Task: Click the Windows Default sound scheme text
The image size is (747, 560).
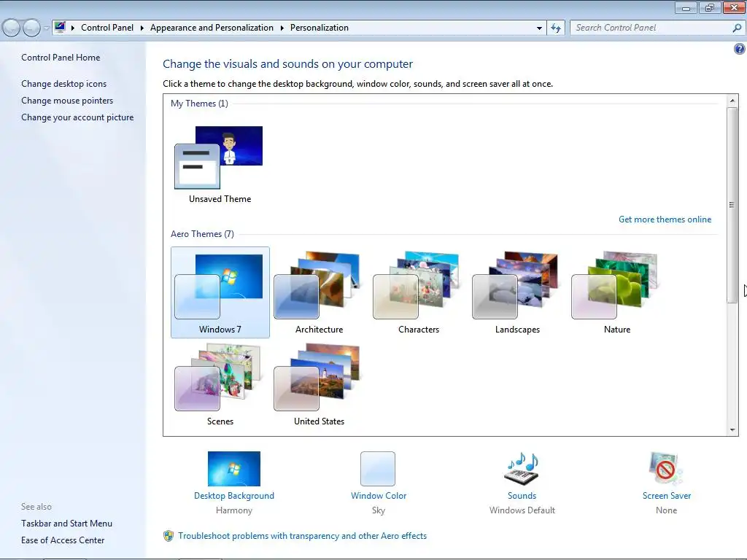Action: pos(522,510)
